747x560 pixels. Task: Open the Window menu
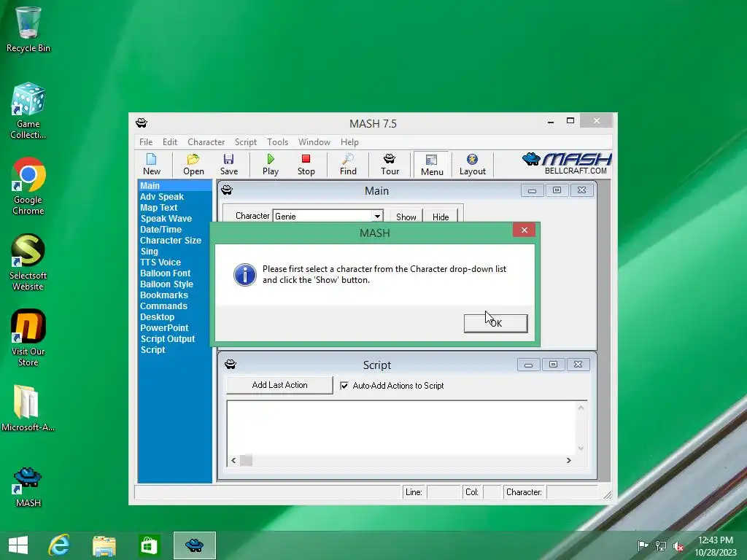pyautogui.click(x=314, y=142)
